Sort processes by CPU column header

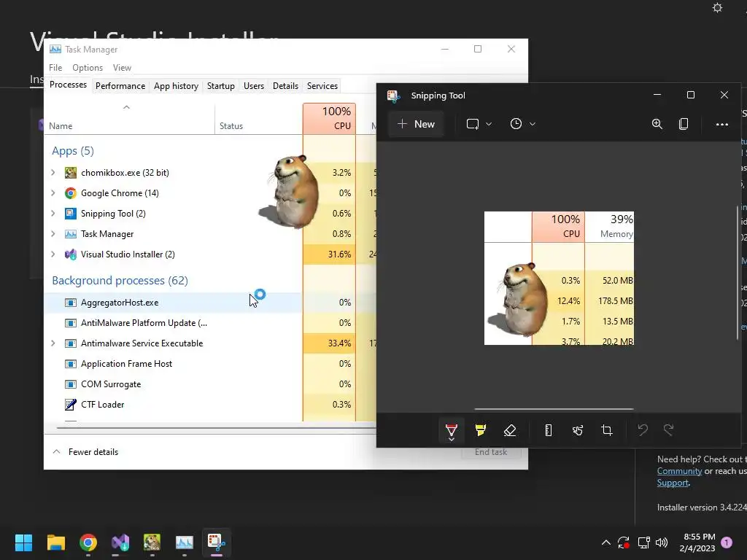329,119
